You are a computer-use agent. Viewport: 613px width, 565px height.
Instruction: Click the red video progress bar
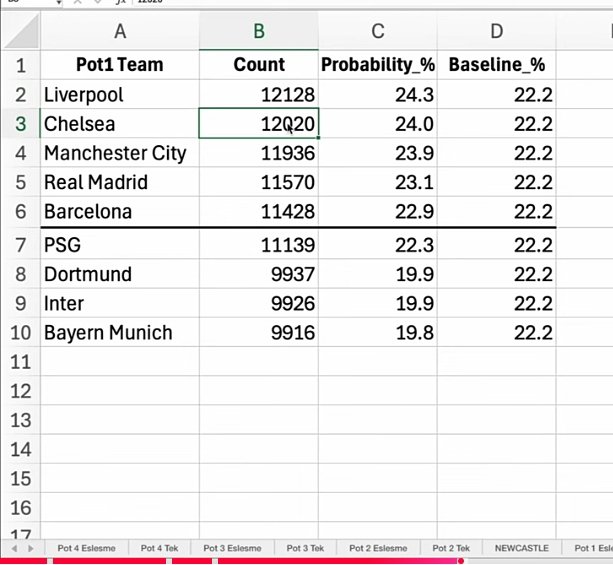pyautogui.click(x=230, y=561)
